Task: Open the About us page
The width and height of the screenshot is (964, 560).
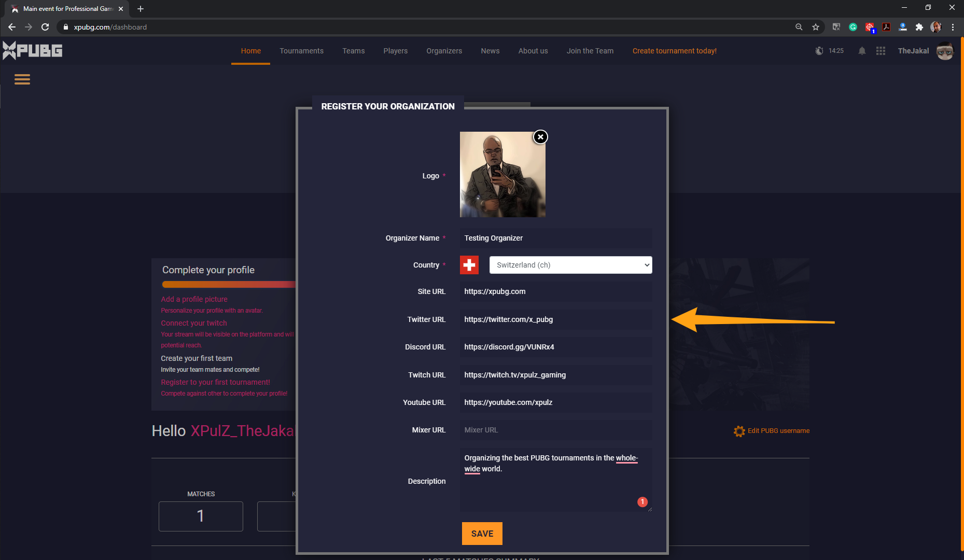Action: [533, 51]
